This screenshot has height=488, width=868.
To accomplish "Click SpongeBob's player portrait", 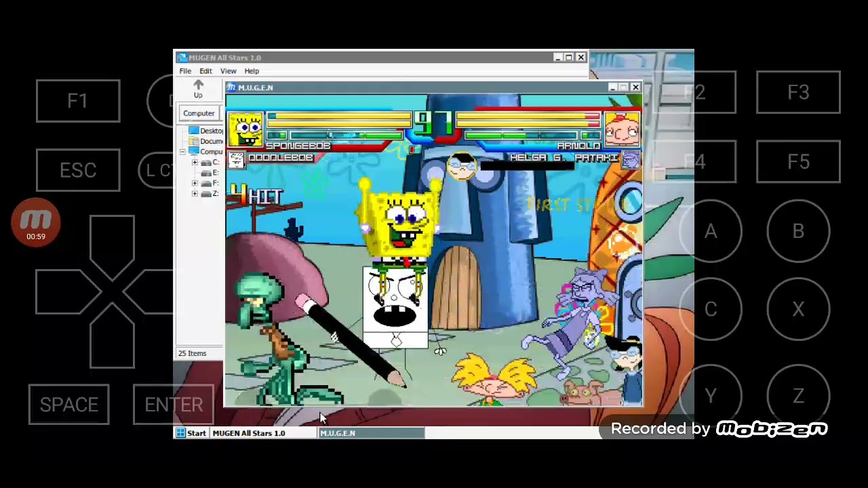I will pos(245,130).
